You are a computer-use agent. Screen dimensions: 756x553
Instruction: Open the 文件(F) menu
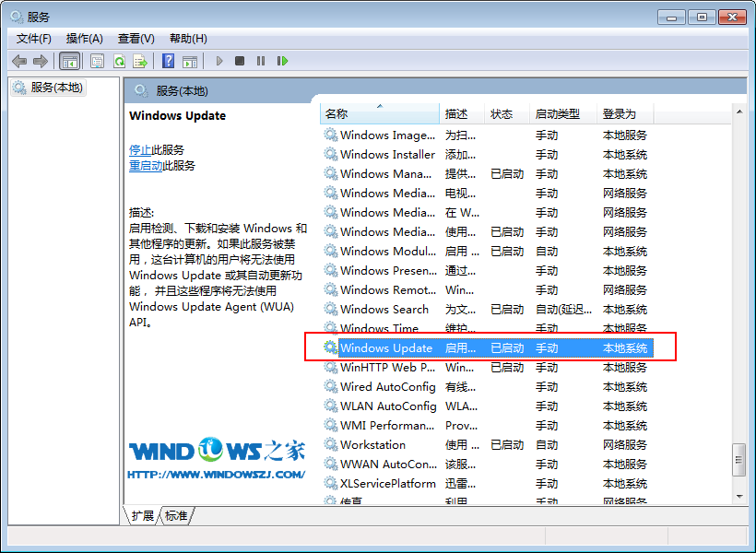click(x=34, y=38)
